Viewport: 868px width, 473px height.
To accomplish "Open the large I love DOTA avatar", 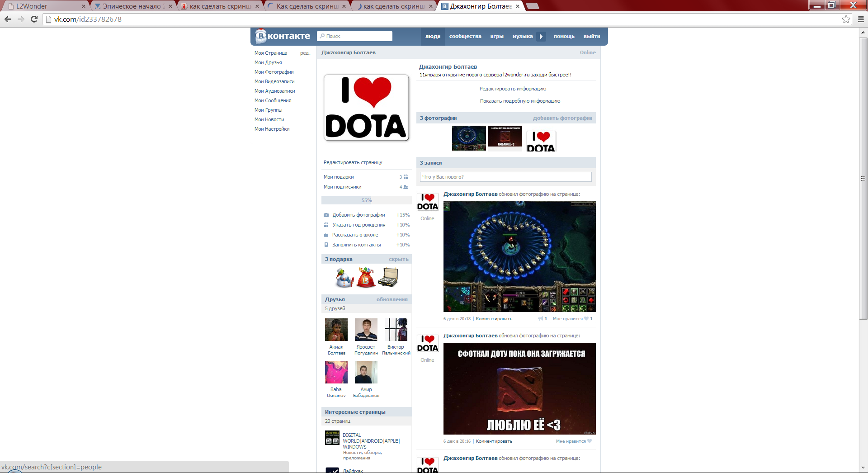I will click(366, 108).
